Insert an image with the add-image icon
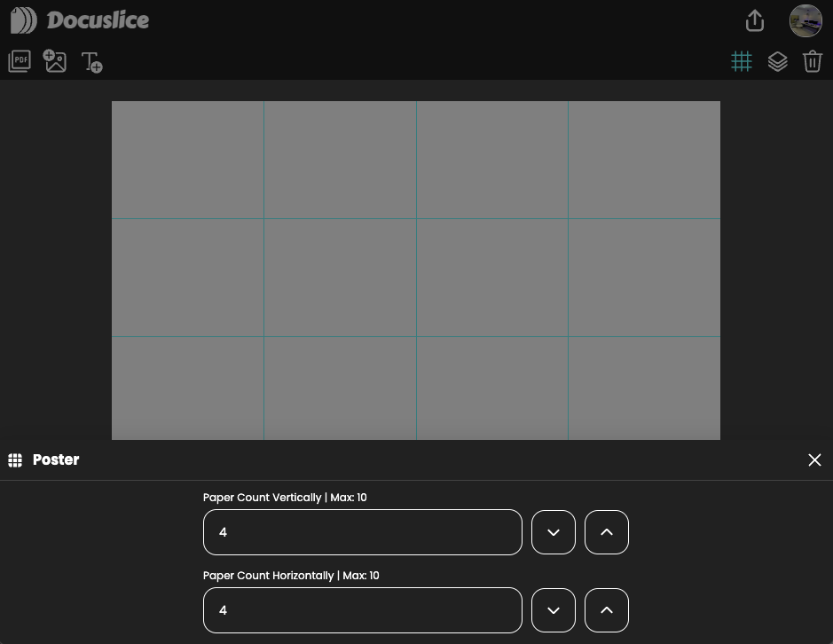This screenshot has width=833, height=644. click(x=55, y=61)
